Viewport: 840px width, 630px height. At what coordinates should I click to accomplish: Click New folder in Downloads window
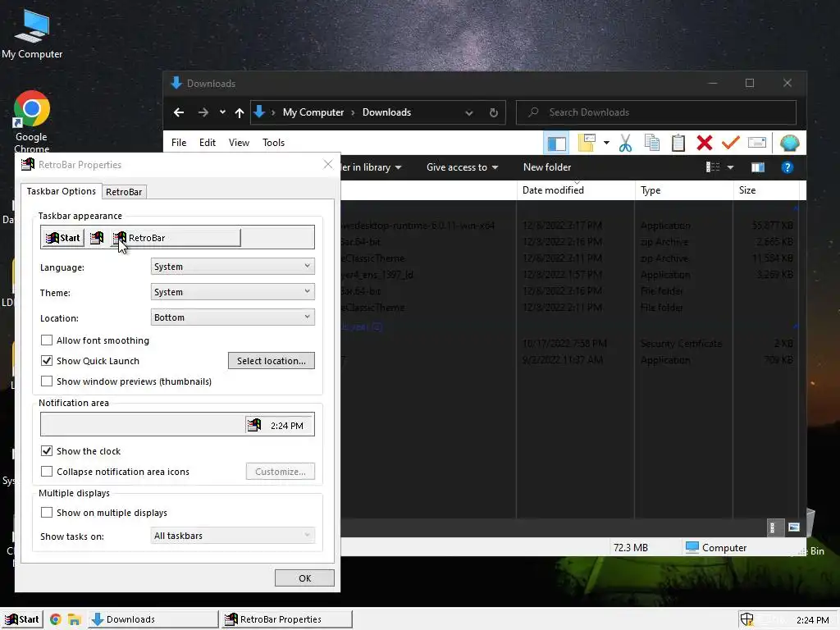[x=547, y=167]
